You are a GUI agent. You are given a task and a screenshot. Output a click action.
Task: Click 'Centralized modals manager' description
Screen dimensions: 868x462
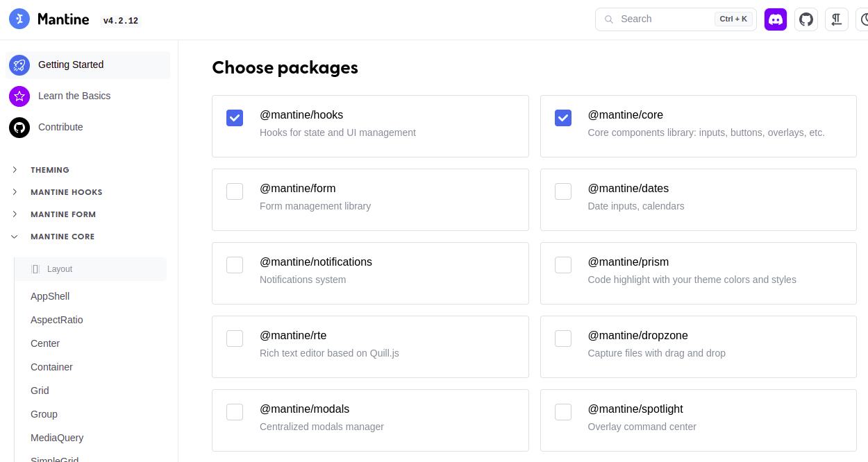click(x=322, y=427)
